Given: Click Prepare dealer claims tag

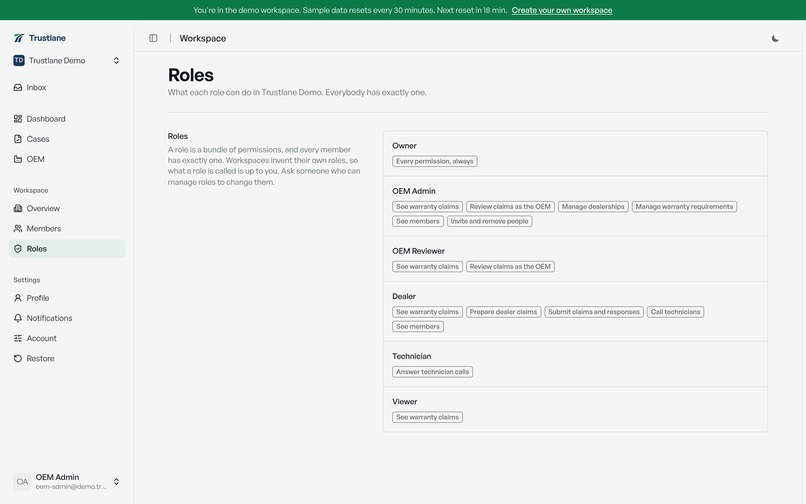Looking at the screenshot, I should (x=503, y=312).
